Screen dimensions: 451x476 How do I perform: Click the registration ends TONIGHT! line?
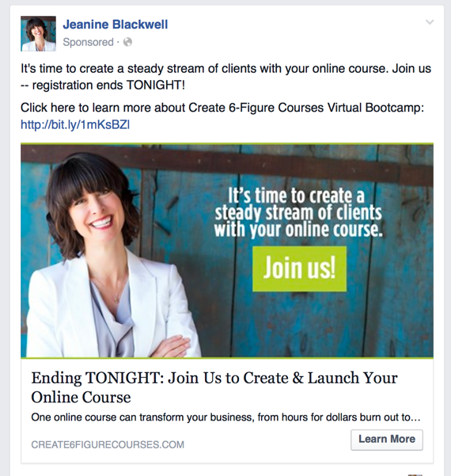tap(103, 85)
